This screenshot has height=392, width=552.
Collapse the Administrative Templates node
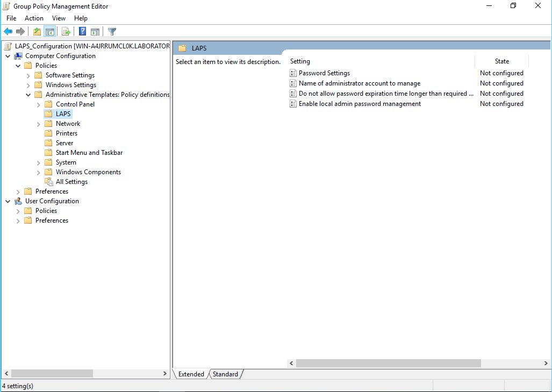point(28,95)
